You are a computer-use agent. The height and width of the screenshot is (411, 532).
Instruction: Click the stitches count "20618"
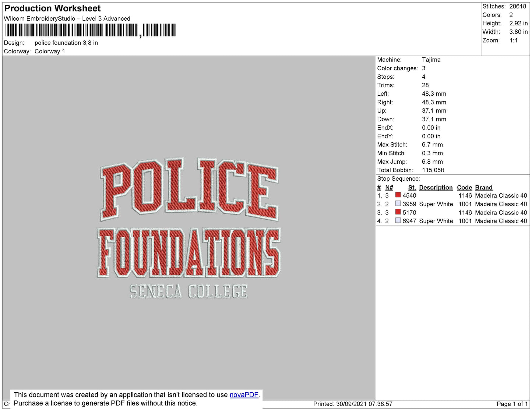tap(518, 6)
